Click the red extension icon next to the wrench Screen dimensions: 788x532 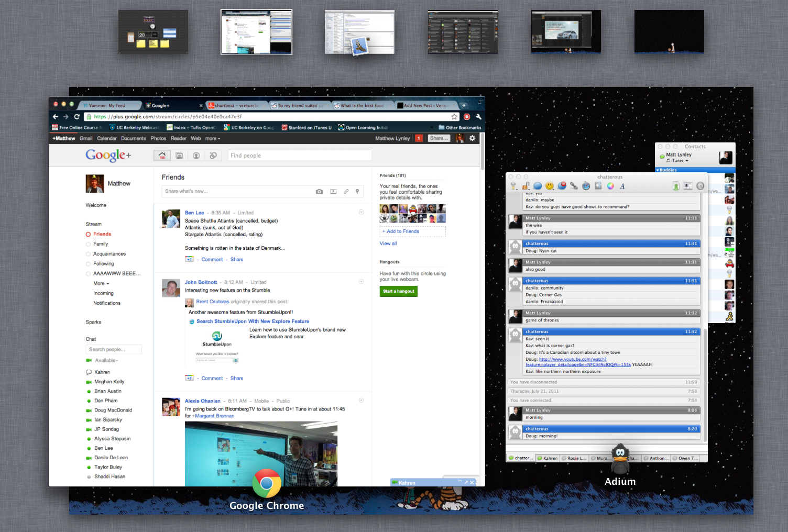(x=467, y=117)
